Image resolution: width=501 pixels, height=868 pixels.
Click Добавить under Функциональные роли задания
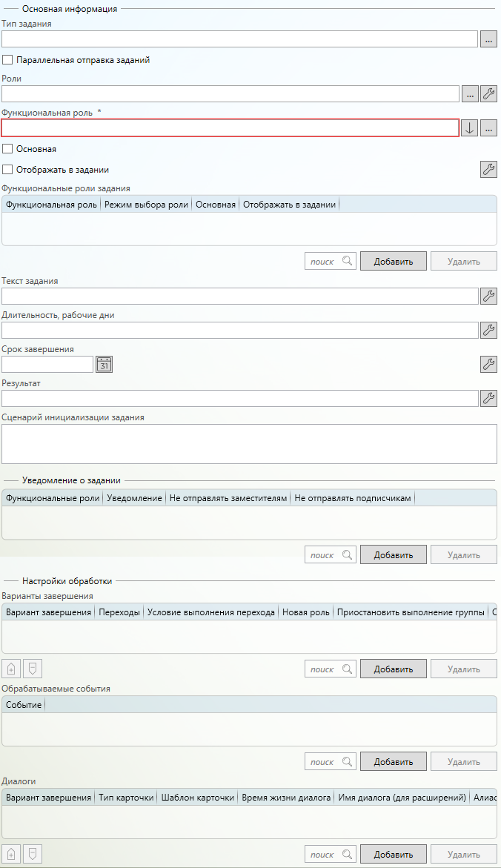[x=393, y=261]
